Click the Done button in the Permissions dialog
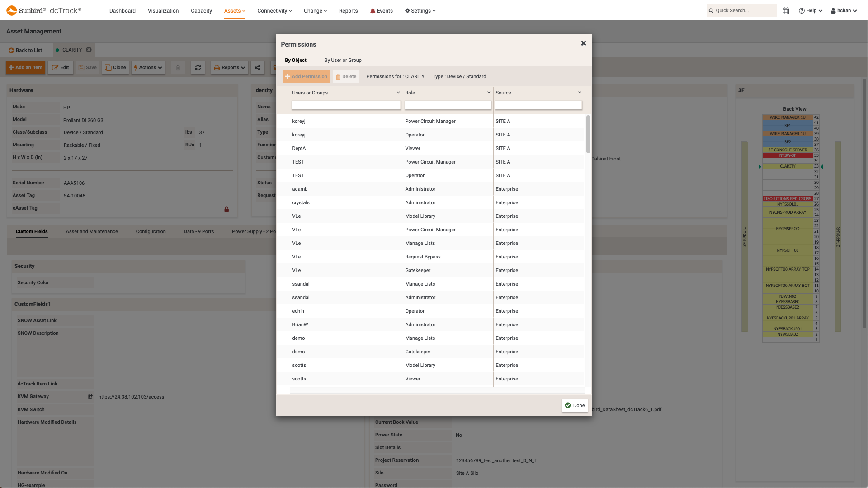Screen dimensions: 868x488 point(575,405)
